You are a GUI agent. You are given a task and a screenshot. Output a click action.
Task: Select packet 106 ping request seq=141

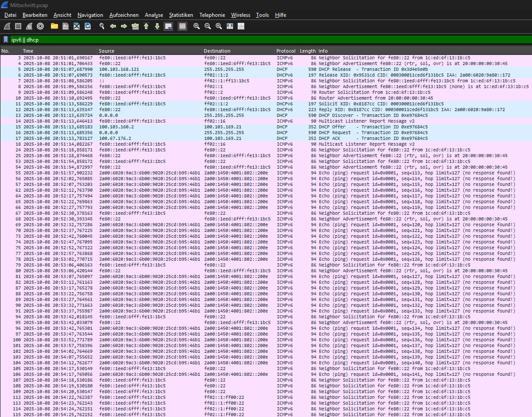[x=266, y=375]
